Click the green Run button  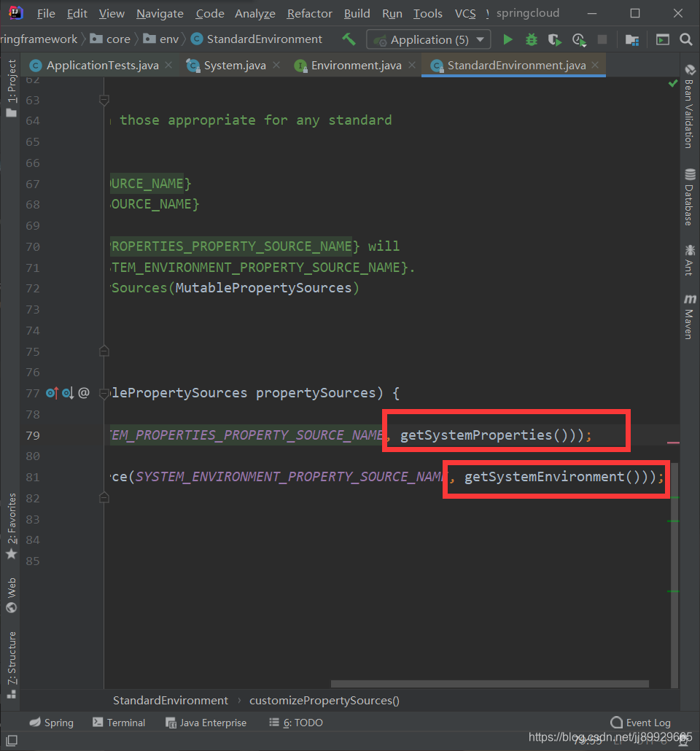pyautogui.click(x=508, y=40)
